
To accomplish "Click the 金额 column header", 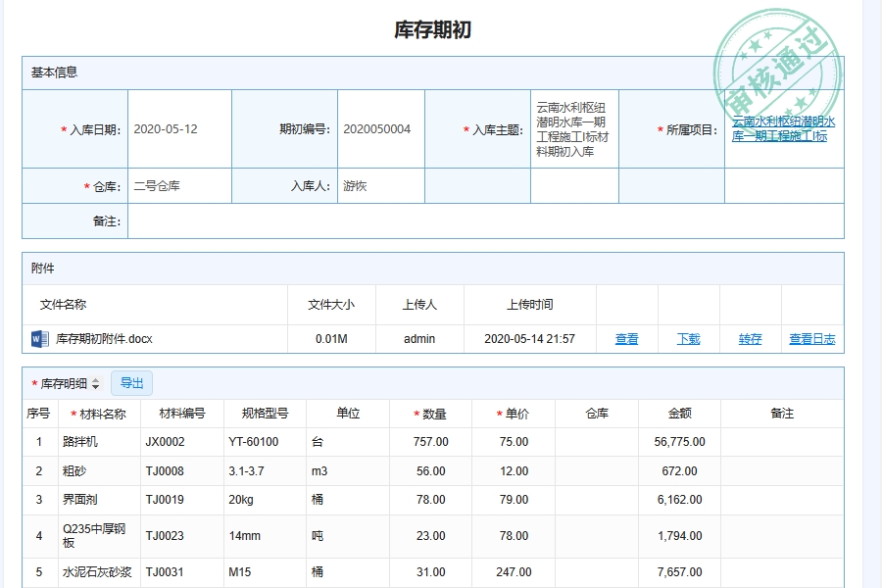I will (x=679, y=414).
